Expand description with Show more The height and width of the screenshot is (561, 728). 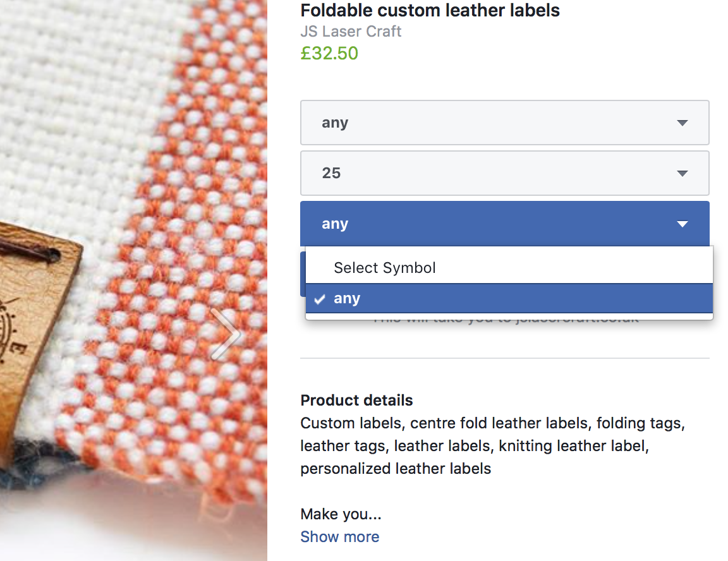[340, 537]
